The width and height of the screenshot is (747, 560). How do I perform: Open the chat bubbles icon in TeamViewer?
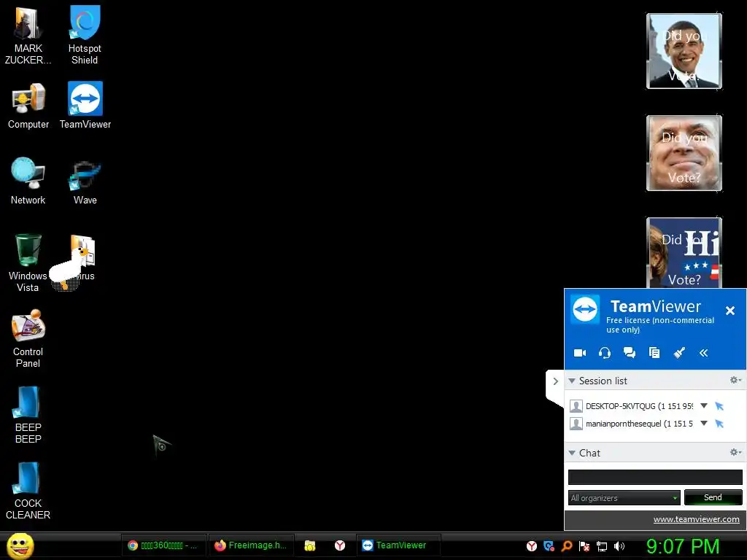630,352
